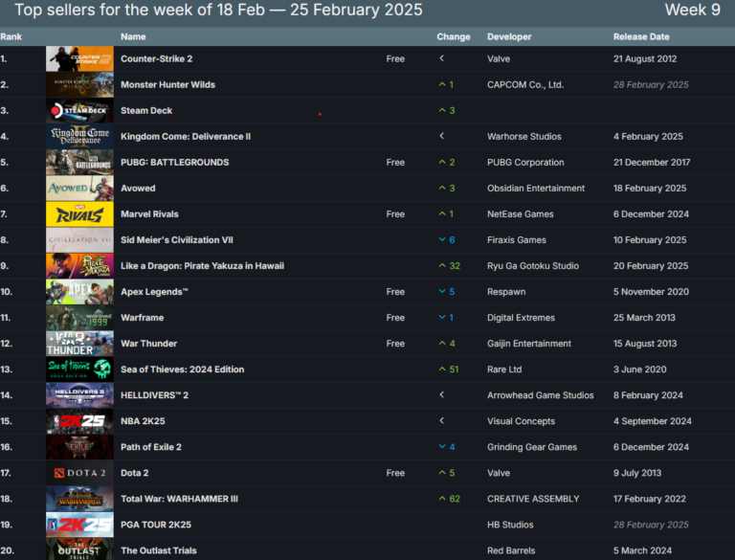Select the War Thunder thumbnail image
This screenshot has height=560, width=735.
click(79, 344)
